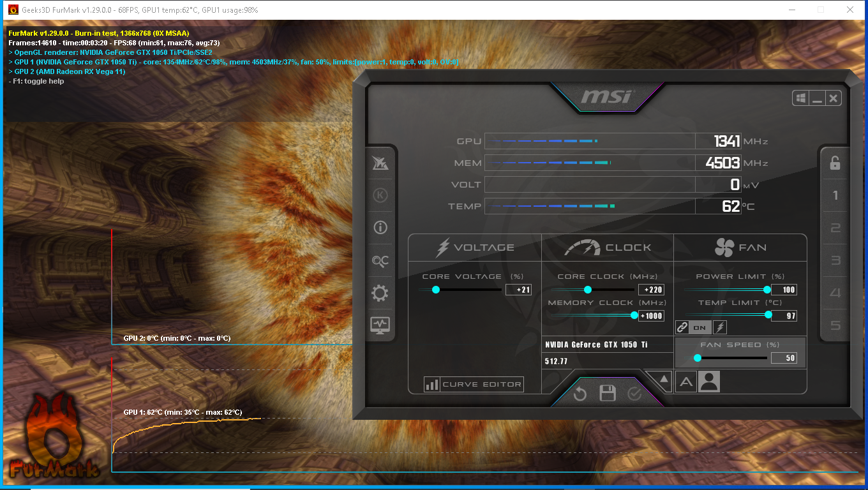Click the 'F1: toggle help' line in FurMark

36,81
